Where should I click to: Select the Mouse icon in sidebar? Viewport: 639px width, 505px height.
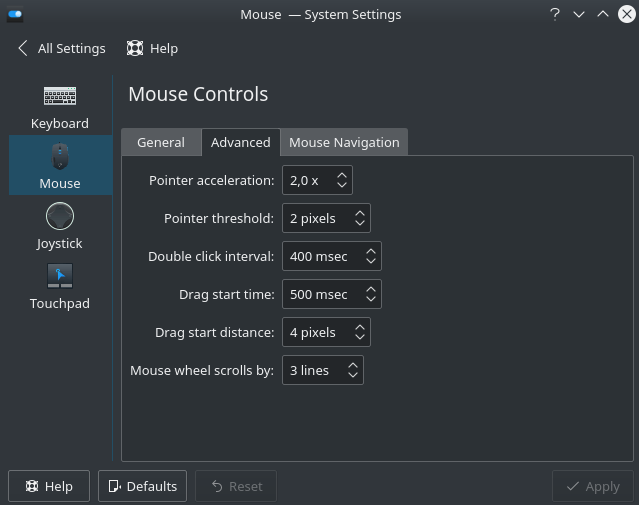(60, 157)
